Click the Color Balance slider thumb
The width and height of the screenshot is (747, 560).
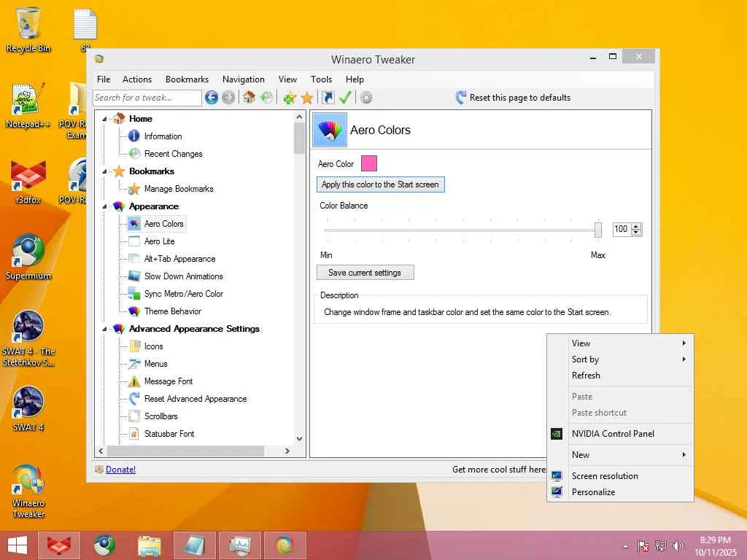(598, 230)
